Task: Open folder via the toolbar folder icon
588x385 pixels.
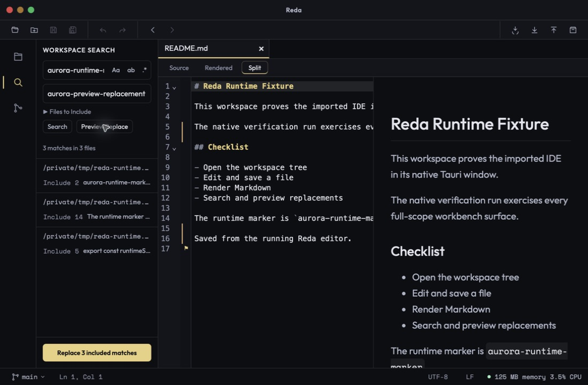Action: click(x=15, y=30)
